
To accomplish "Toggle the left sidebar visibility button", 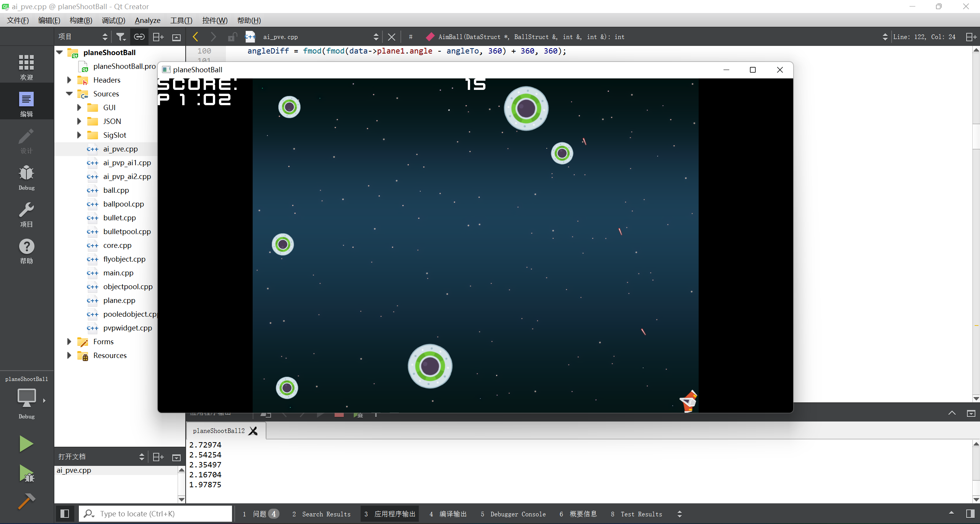I will (x=65, y=514).
